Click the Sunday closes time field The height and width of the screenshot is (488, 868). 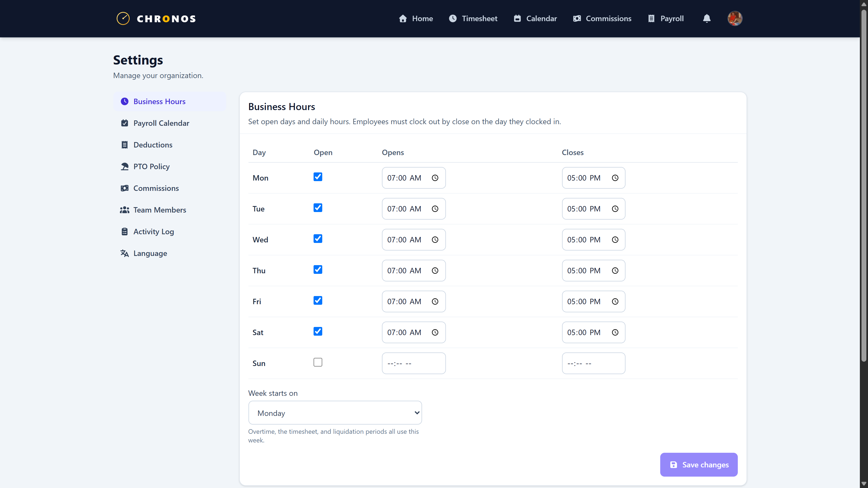(594, 363)
